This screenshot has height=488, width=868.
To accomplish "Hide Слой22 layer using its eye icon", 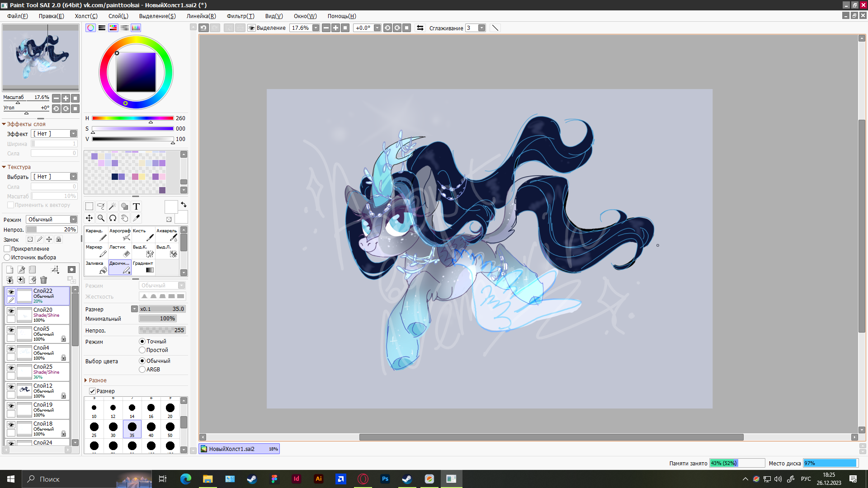I will [11, 292].
